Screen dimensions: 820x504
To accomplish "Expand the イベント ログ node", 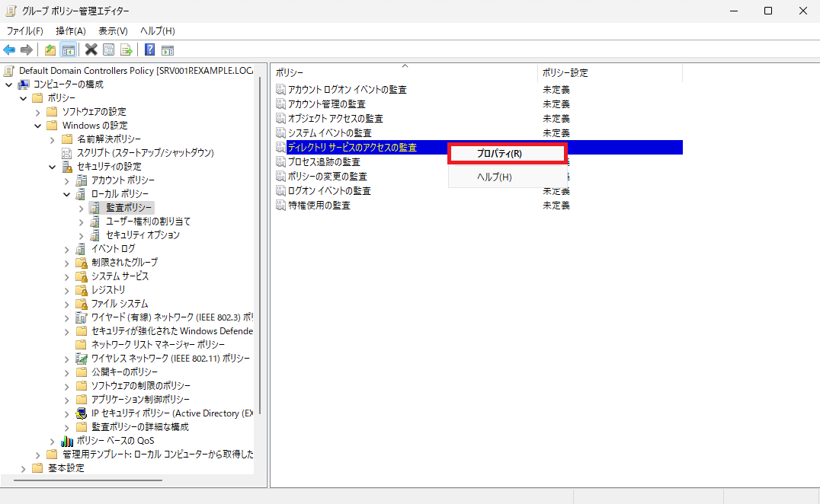I will pos(67,250).
